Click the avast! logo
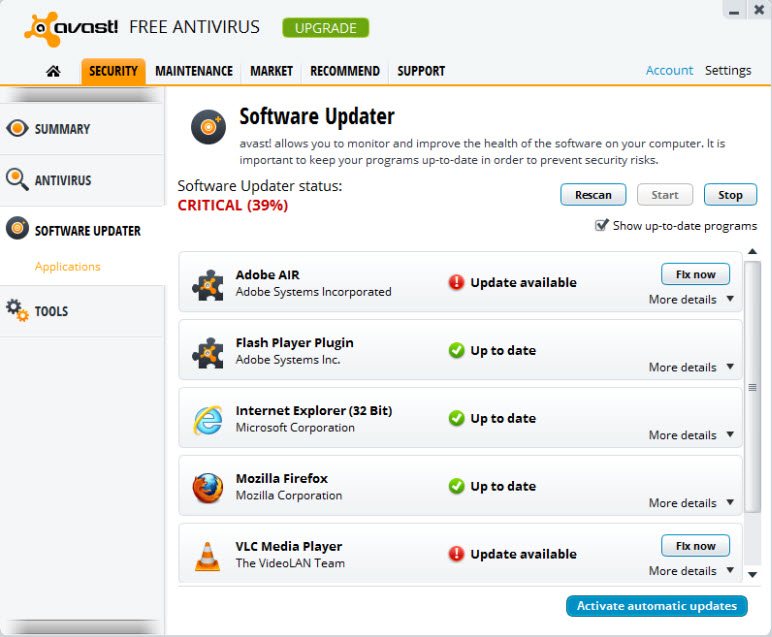The height and width of the screenshot is (637, 772). 71,29
